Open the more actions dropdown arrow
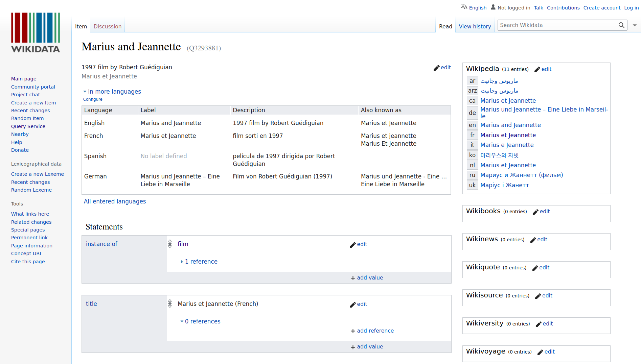Viewport: 641px width, 364px height. (x=635, y=25)
